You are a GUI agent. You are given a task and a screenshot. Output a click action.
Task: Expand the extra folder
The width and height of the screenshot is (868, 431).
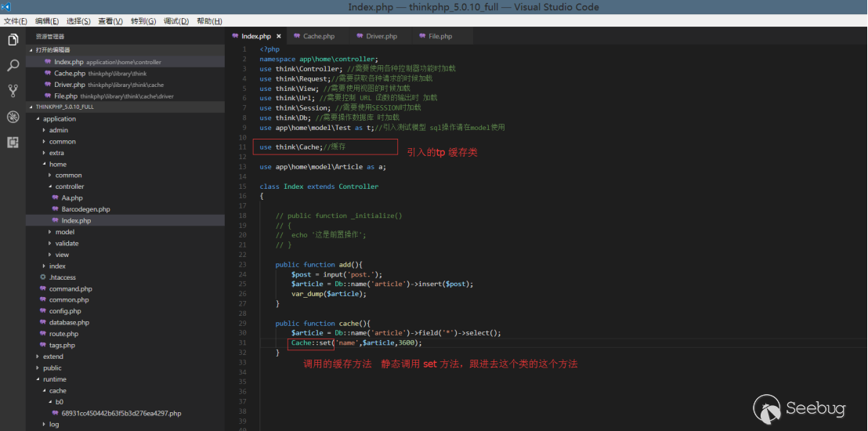tap(125, 153)
